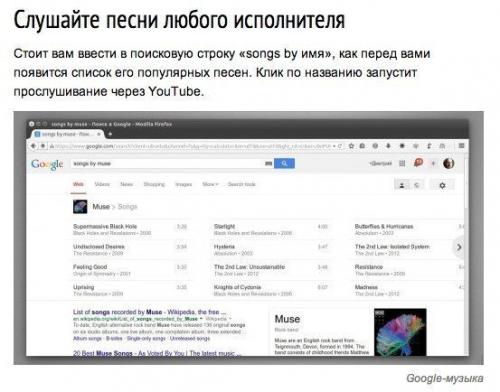
Task: Open the '20 Best Muse Songs' result
Action: tap(157, 353)
